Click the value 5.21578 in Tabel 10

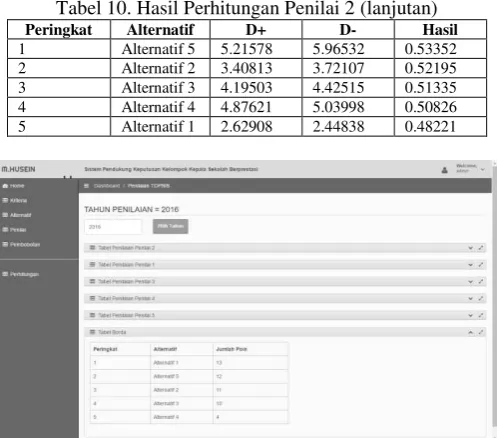(x=246, y=49)
